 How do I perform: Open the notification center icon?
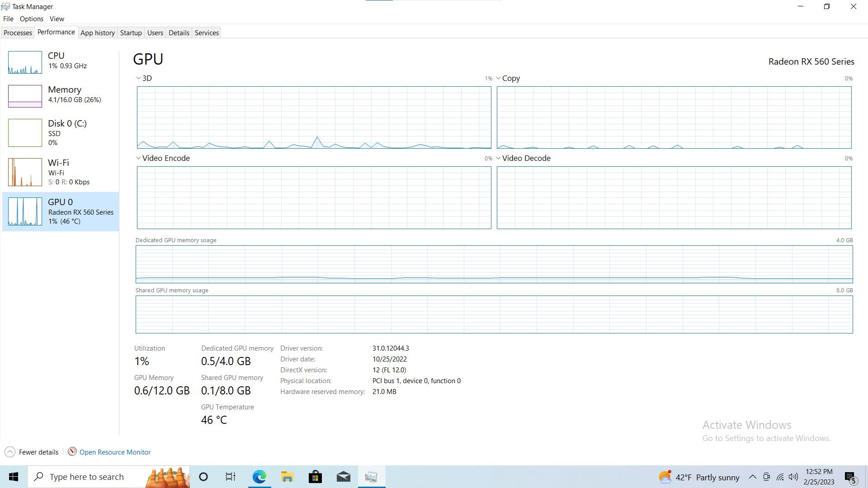coord(850,477)
